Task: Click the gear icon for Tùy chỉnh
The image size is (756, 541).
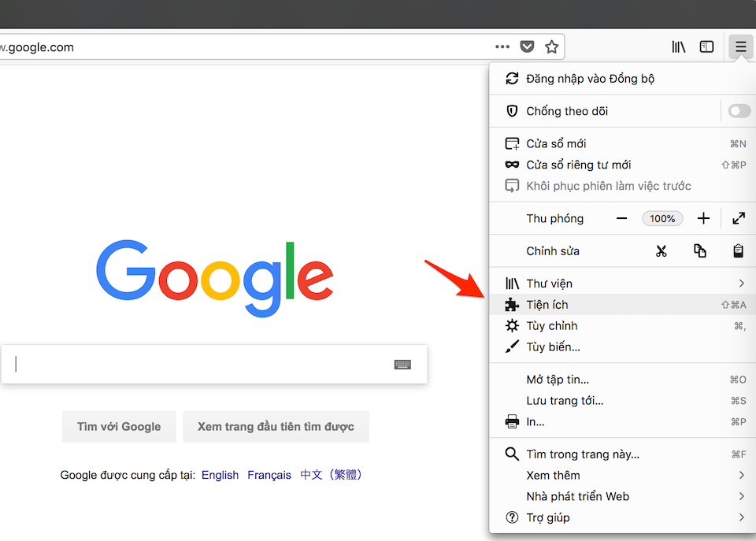Action: (512, 326)
